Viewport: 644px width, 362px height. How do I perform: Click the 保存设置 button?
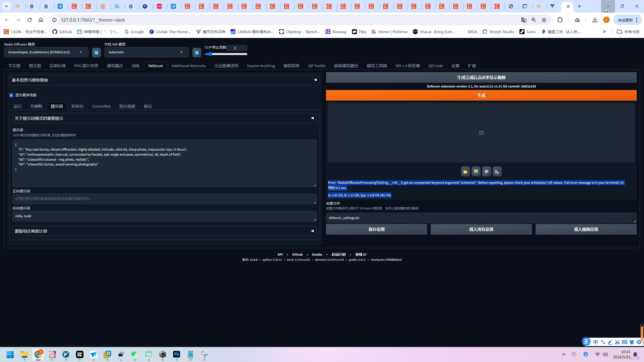[376, 229]
